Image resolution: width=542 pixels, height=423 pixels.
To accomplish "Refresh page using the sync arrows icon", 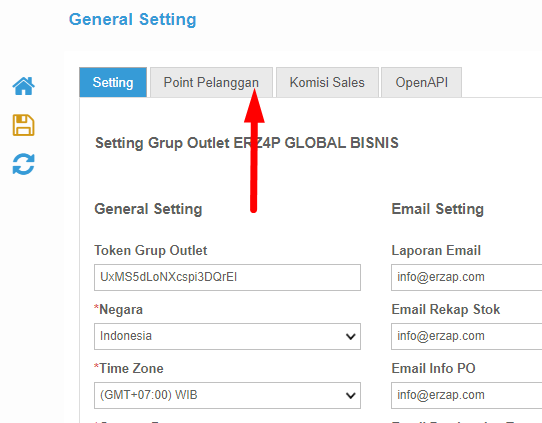I will click(24, 164).
